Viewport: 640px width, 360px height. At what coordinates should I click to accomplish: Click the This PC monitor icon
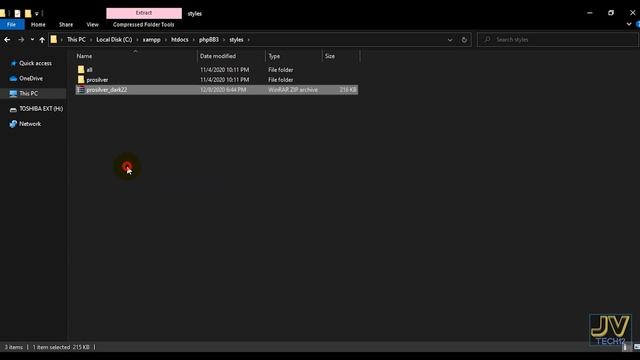[x=13, y=93]
